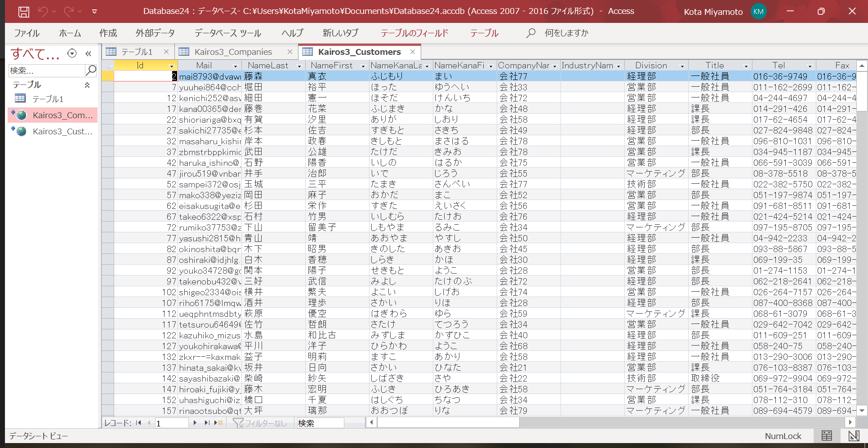The width and height of the screenshot is (868, 448).
Task: Click horizontal scrollbar right arrow
Action: [850, 422]
